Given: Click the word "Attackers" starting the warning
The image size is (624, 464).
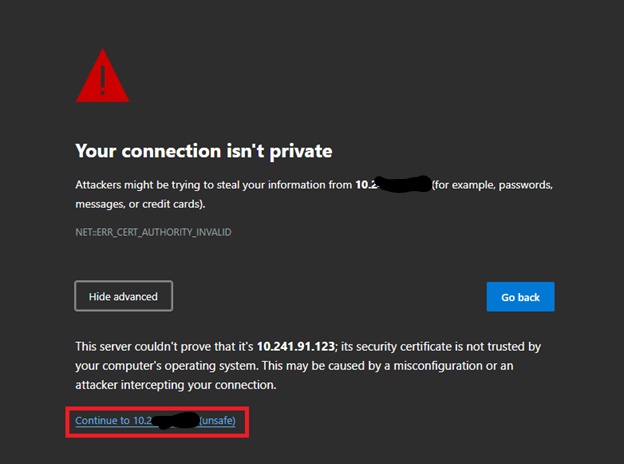Looking at the screenshot, I should tap(100, 186).
